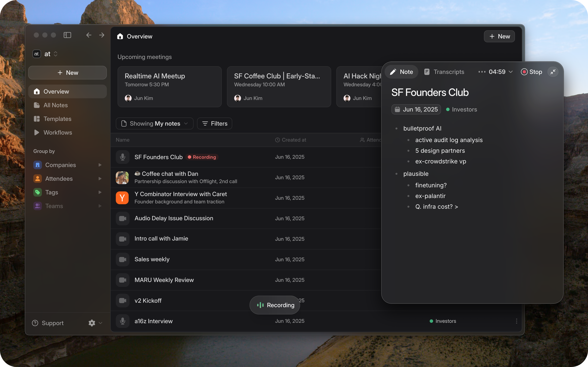Image resolution: width=588 pixels, height=367 pixels.
Task: Click microphone icon beside SF Founders Club
Action: 123,157
